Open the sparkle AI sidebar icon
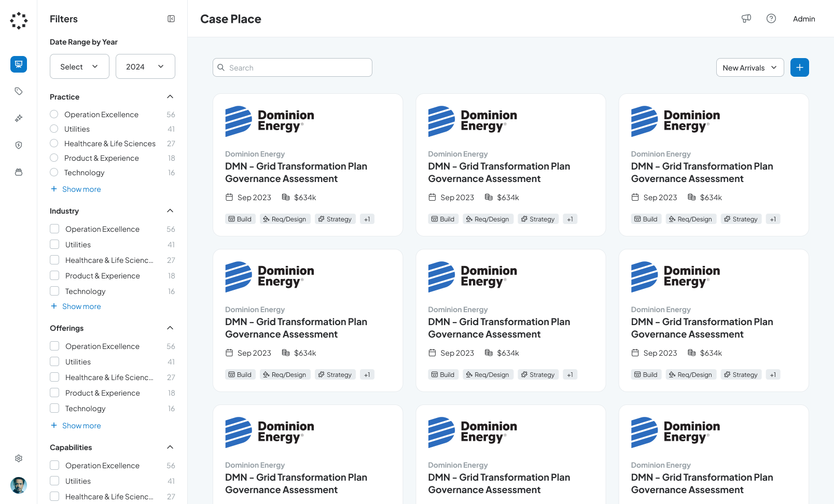The width and height of the screenshot is (834, 504). [19, 118]
